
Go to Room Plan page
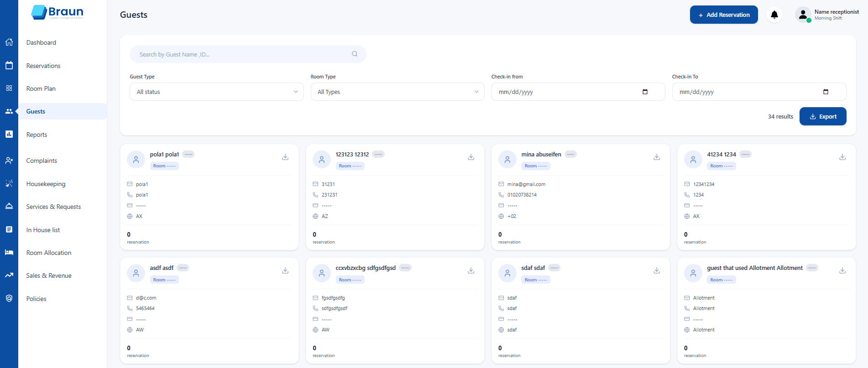41,88
